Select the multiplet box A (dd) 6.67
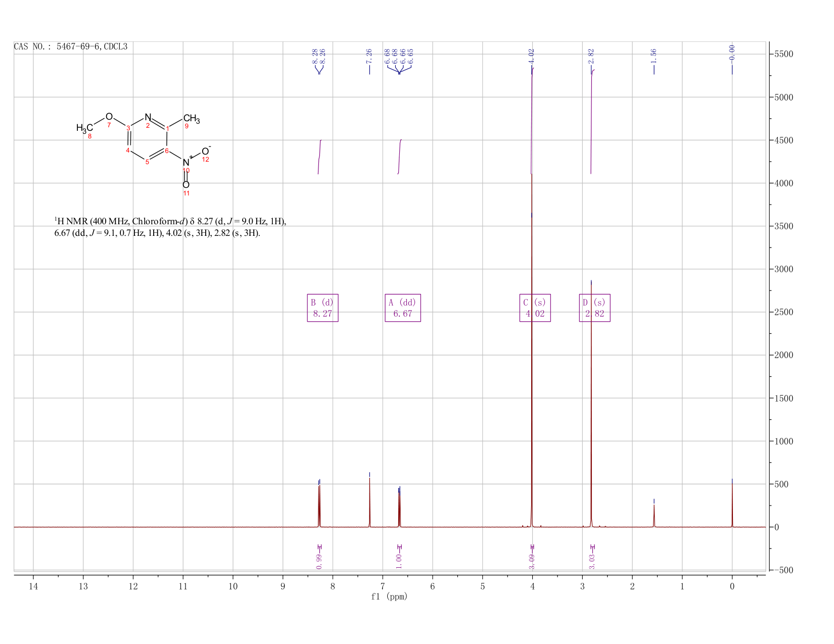 [x=403, y=308]
